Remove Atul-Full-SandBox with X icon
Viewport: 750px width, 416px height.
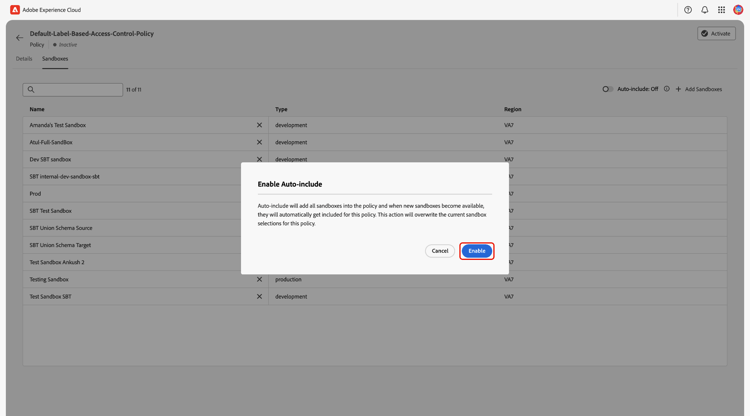(x=259, y=142)
